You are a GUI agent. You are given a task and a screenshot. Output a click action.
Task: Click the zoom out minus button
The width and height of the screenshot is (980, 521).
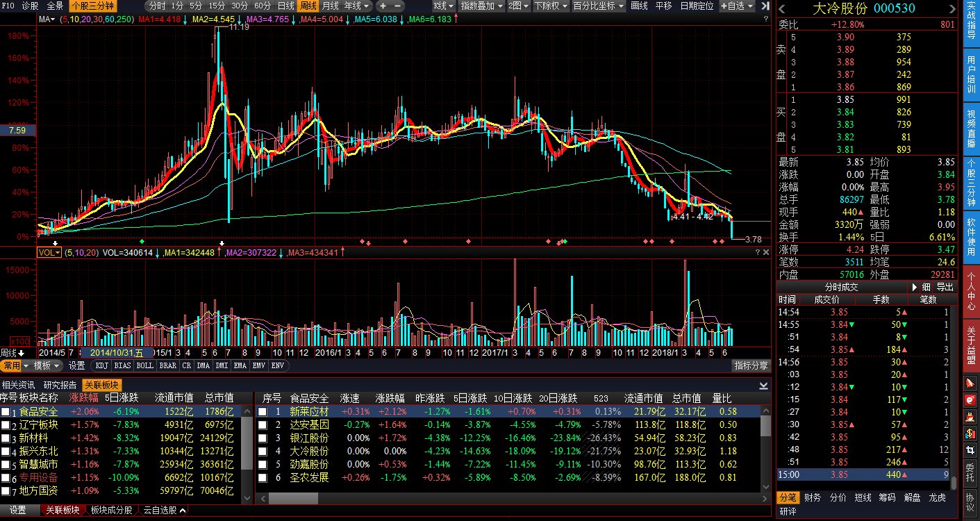point(398,6)
